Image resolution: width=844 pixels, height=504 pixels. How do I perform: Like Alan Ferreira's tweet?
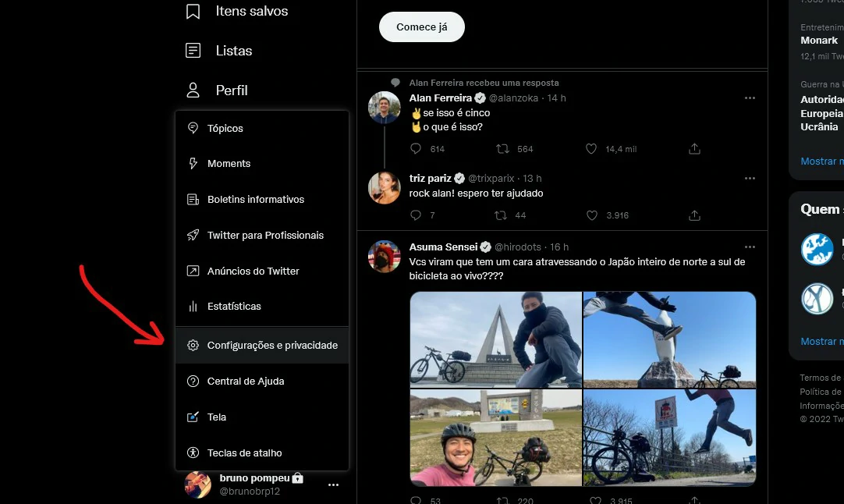(x=591, y=148)
